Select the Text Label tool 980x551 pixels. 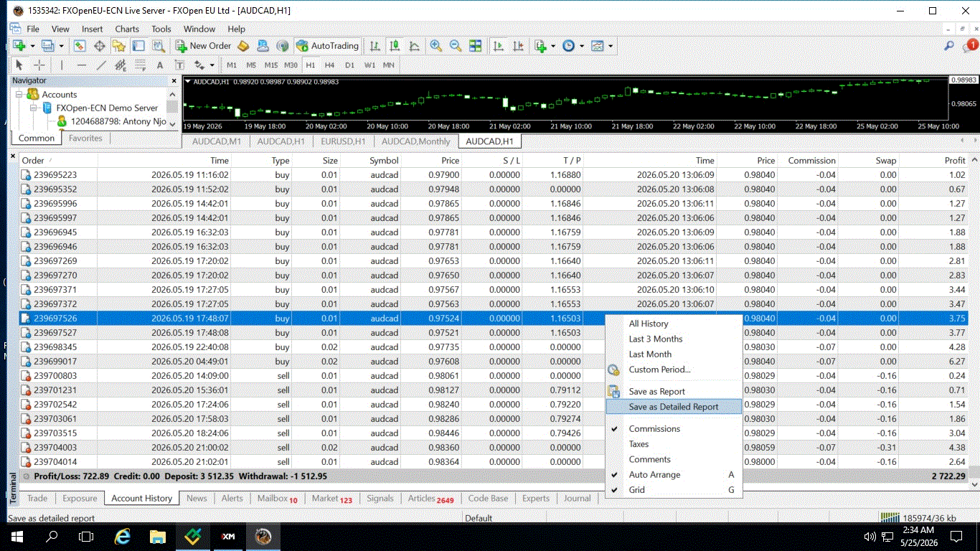179,65
